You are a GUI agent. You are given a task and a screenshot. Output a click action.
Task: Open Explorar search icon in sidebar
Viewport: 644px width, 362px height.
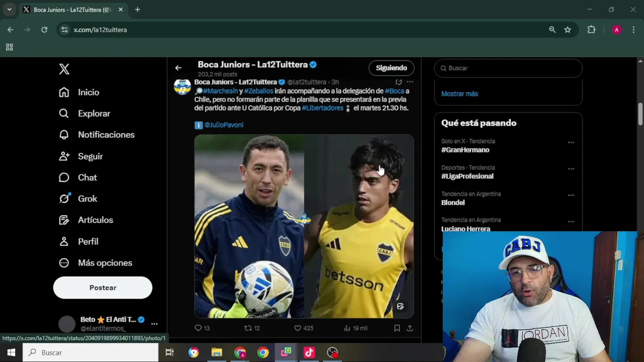click(64, 114)
